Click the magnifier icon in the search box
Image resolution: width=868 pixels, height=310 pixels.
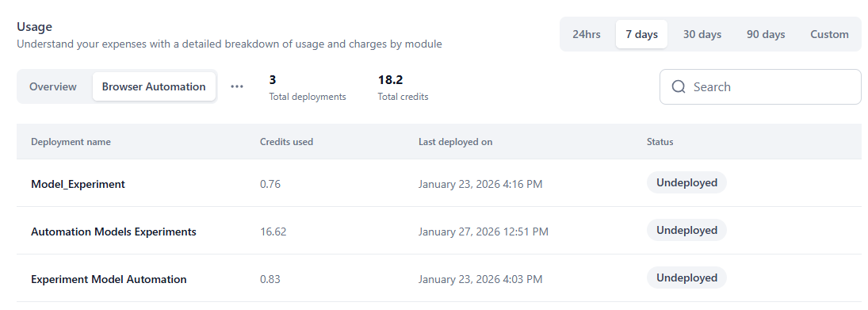[678, 87]
